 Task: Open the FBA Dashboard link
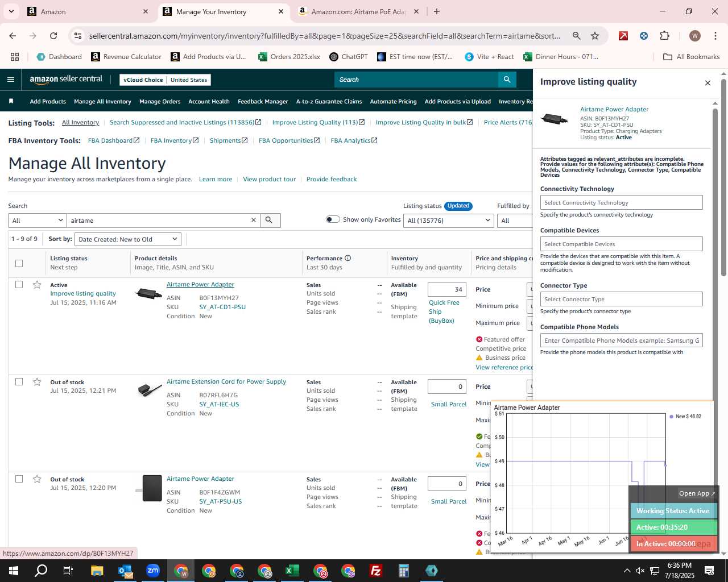(x=114, y=140)
